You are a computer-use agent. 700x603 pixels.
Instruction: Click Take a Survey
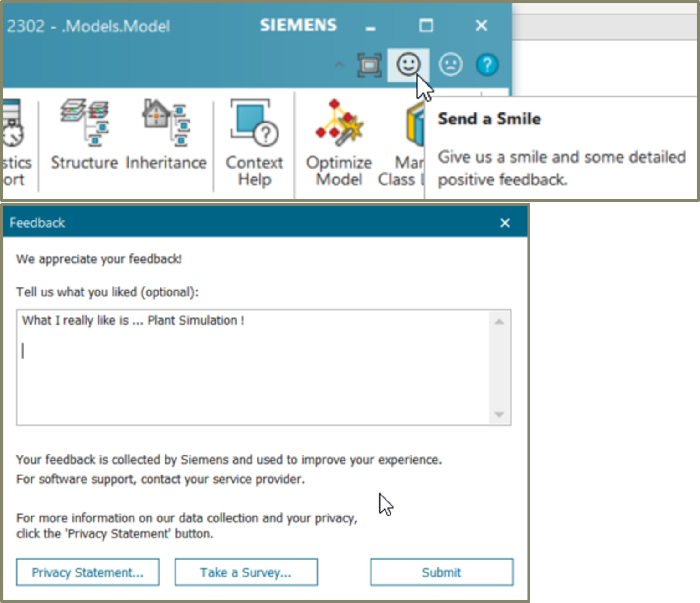point(246,572)
